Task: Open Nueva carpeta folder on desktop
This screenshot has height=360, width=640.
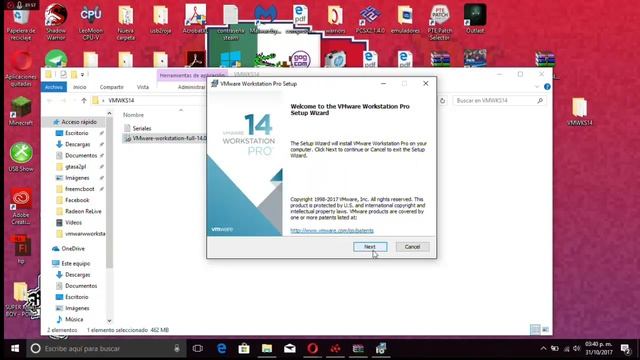Action: pyautogui.click(x=125, y=23)
